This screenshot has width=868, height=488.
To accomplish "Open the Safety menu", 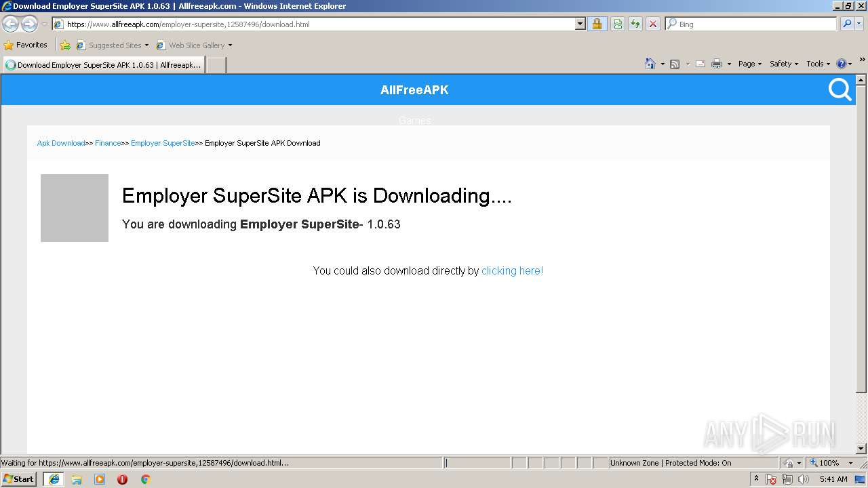I will pyautogui.click(x=783, y=64).
